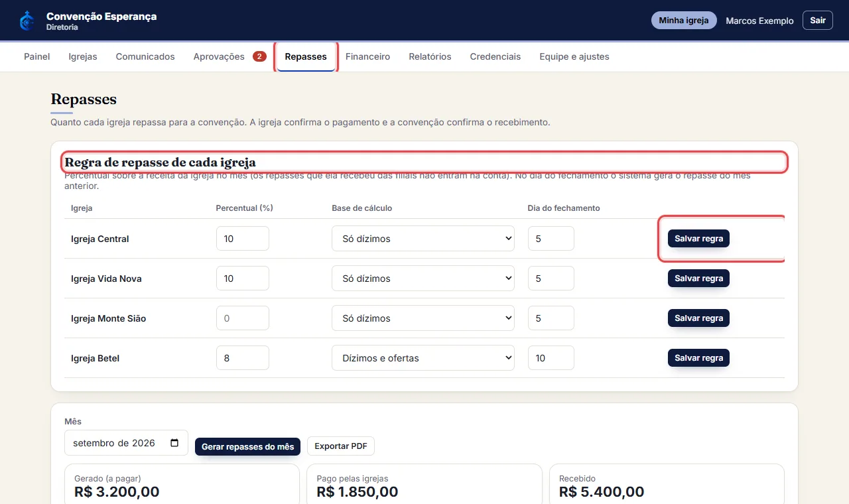Viewport: 849px width, 504px height.
Task: Save the rule for Igreja Monte Sião
Action: 698,318
